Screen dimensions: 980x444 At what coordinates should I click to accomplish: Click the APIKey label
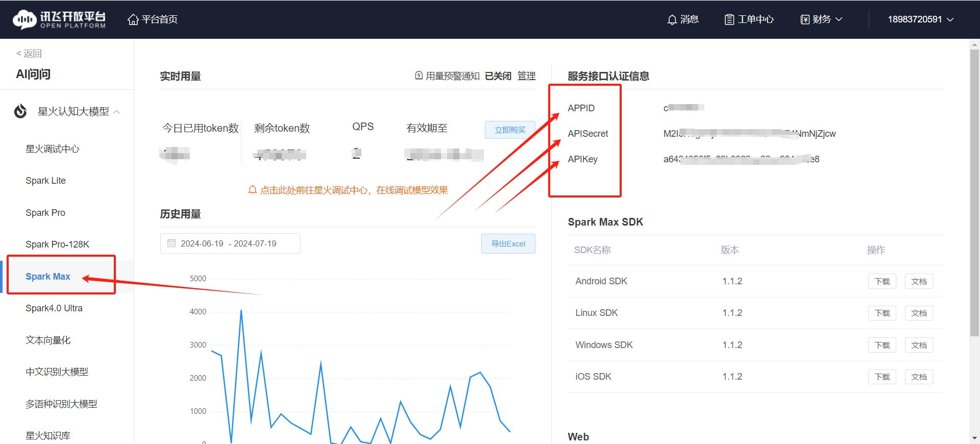pyautogui.click(x=582, y=159)
